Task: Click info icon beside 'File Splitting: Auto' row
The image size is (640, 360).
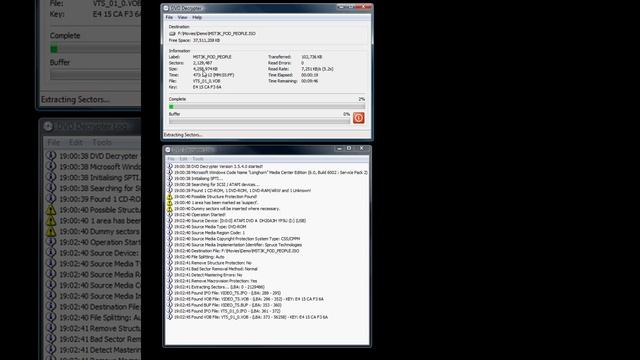Action: click(x=170, y=257)
